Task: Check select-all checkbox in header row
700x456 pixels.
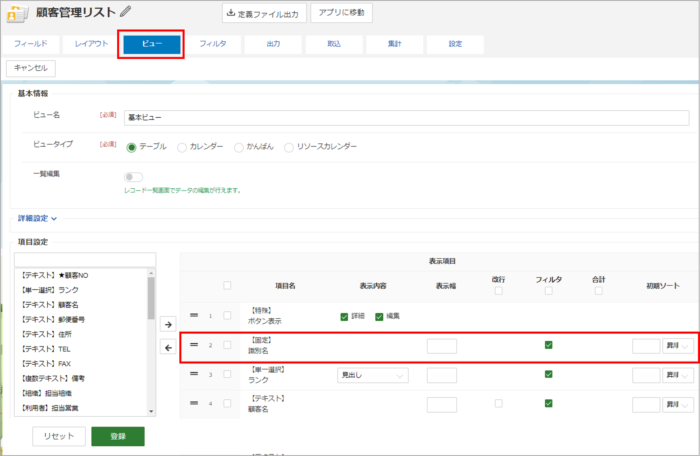Action: [227, 285]
